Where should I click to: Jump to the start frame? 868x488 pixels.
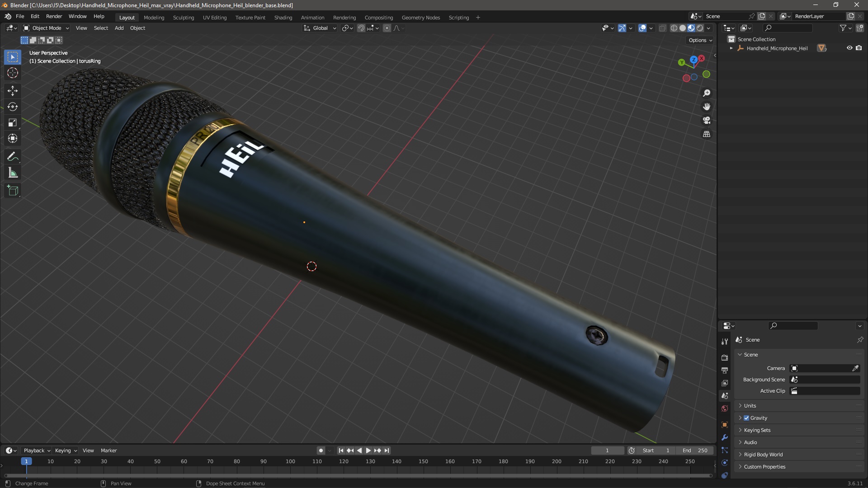pyautogui.click(x=341, y=450)
